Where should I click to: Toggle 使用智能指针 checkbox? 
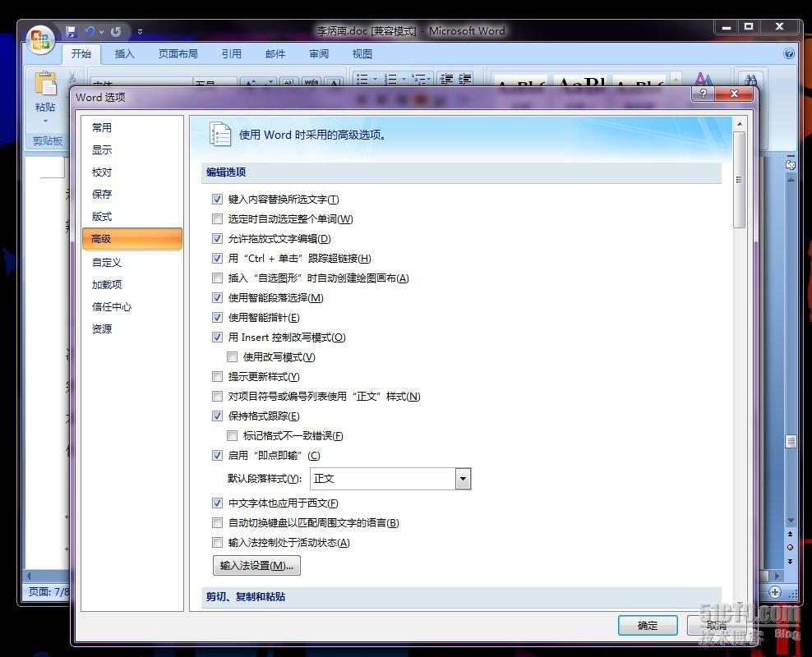pyautogui.click(x=218, y=317)
